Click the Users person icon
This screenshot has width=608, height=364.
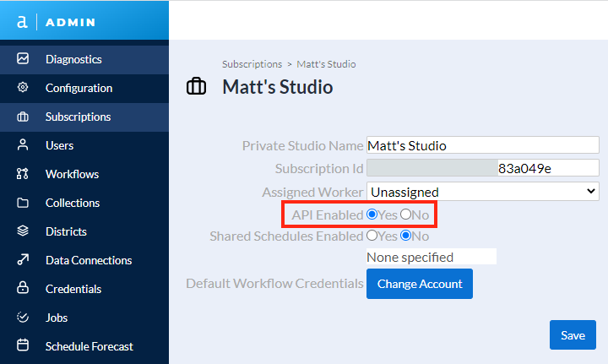click(x=23, y=145)
